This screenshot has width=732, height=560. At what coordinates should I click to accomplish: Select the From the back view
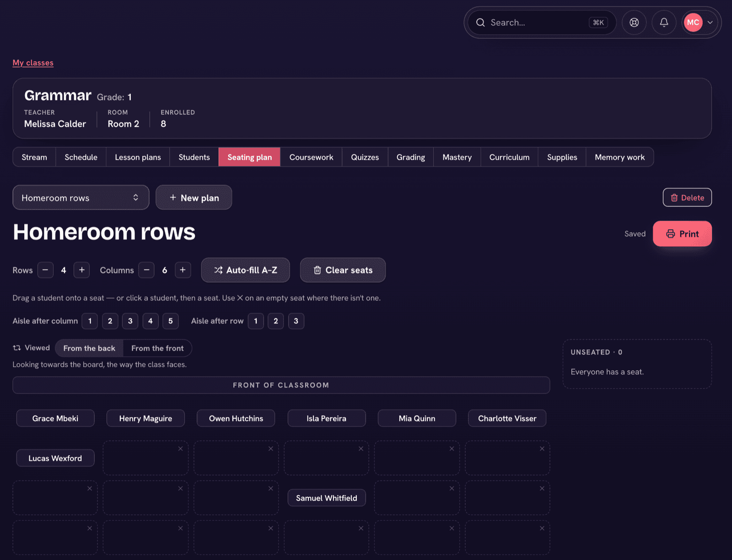(89, 348)
